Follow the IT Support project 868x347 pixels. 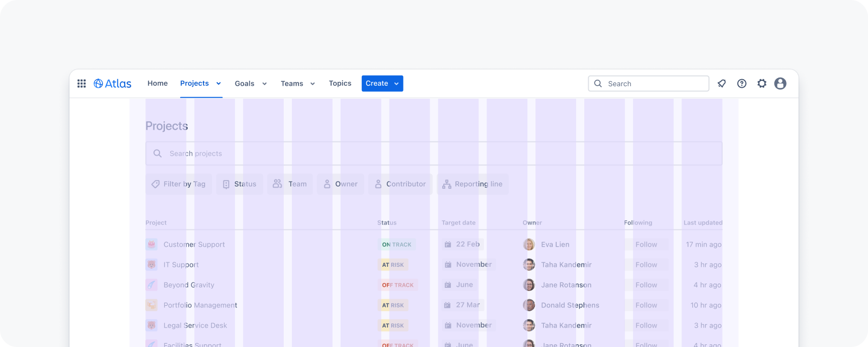pos(646,265)
